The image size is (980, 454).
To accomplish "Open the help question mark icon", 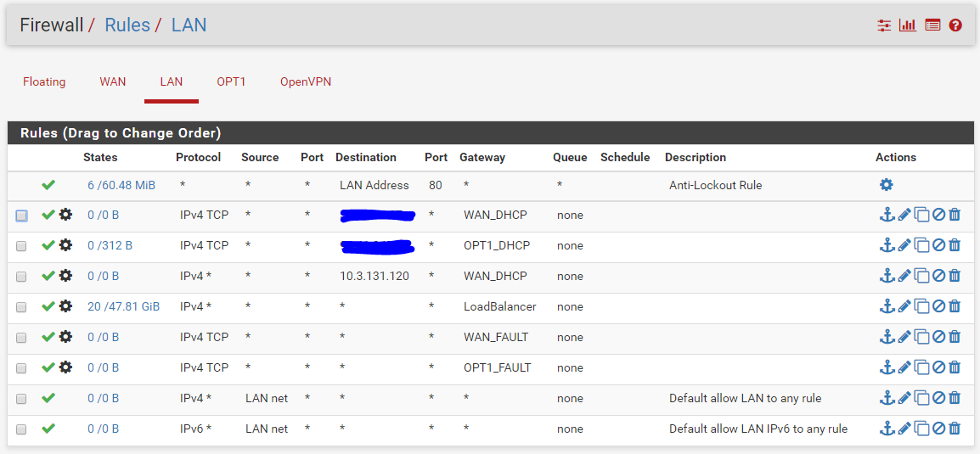I will coord(955,25).
